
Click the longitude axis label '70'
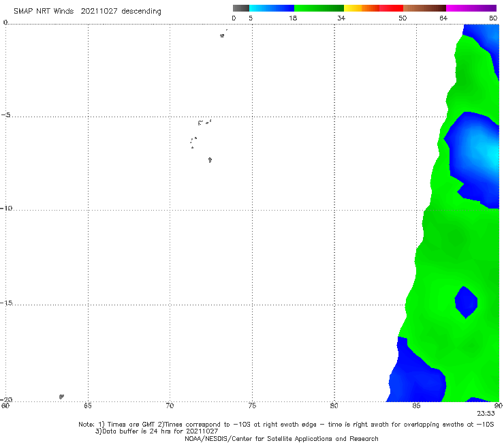click(170, 406)
